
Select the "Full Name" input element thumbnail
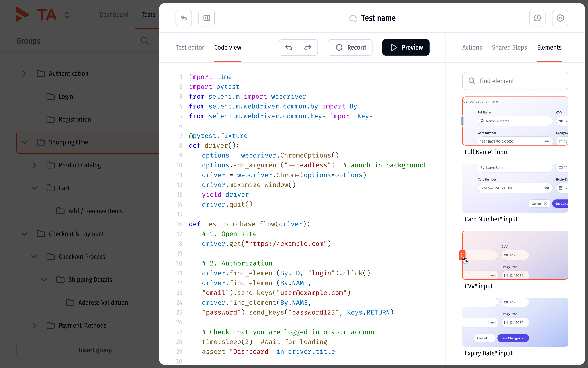click(515, 121)
